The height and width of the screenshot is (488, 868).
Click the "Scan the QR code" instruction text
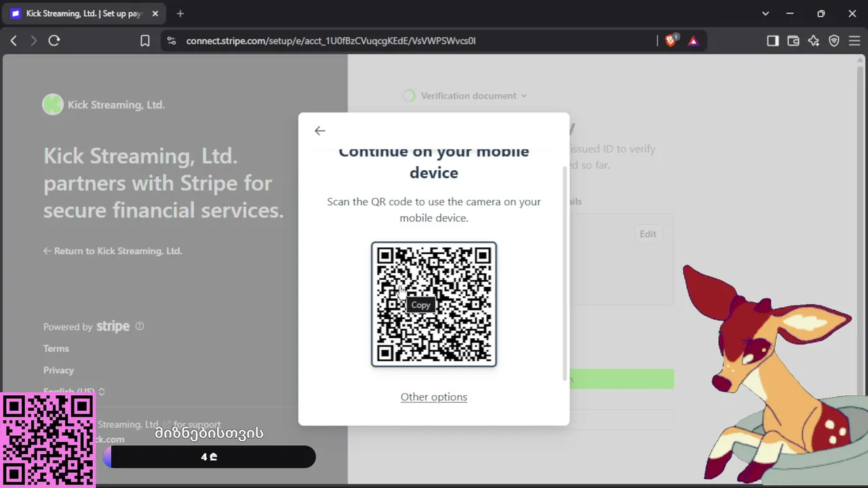point(434,209)
